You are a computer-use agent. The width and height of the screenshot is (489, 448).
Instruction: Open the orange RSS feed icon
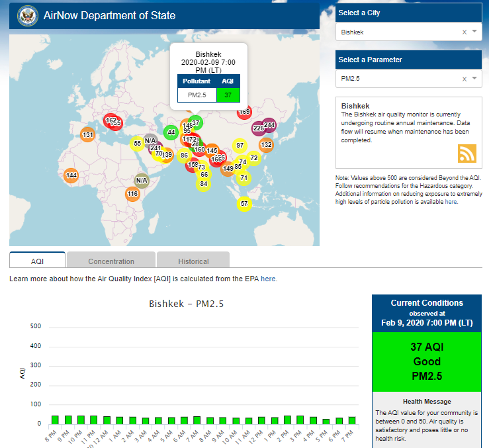coord(467,153)
